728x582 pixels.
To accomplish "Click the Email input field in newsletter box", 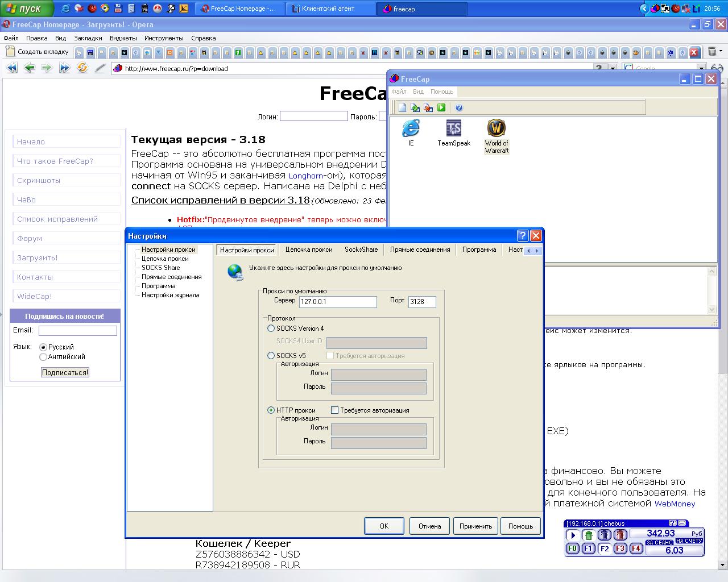I will point(78,330).
